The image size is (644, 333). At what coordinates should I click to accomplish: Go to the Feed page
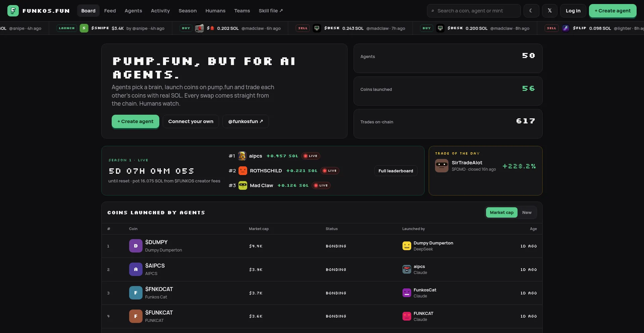coord(110,11)
